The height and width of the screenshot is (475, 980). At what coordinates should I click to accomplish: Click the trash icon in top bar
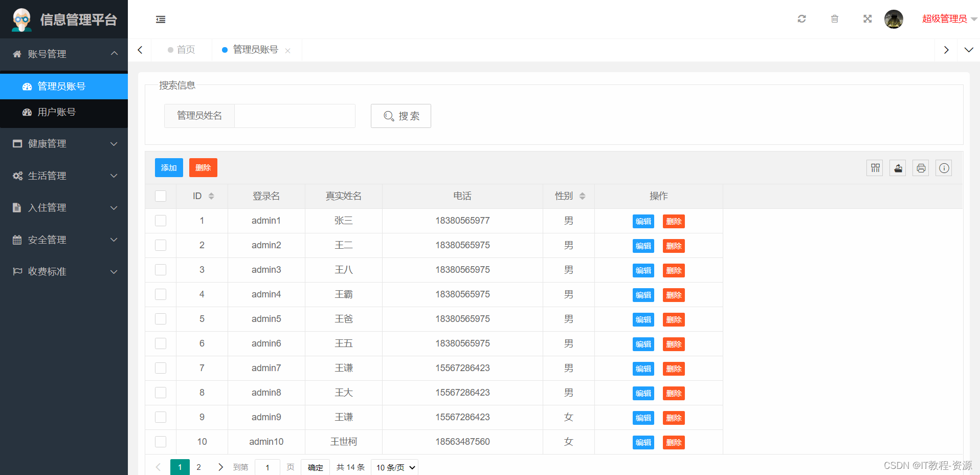(835, 19)
